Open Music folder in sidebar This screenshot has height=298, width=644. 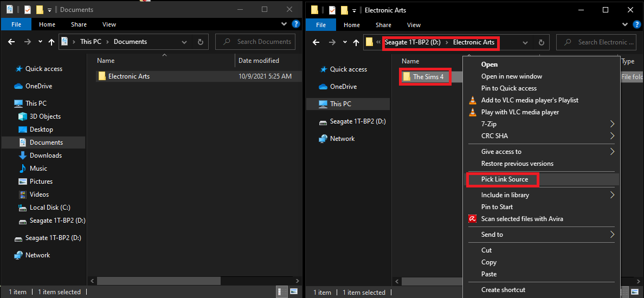[33, 169]
